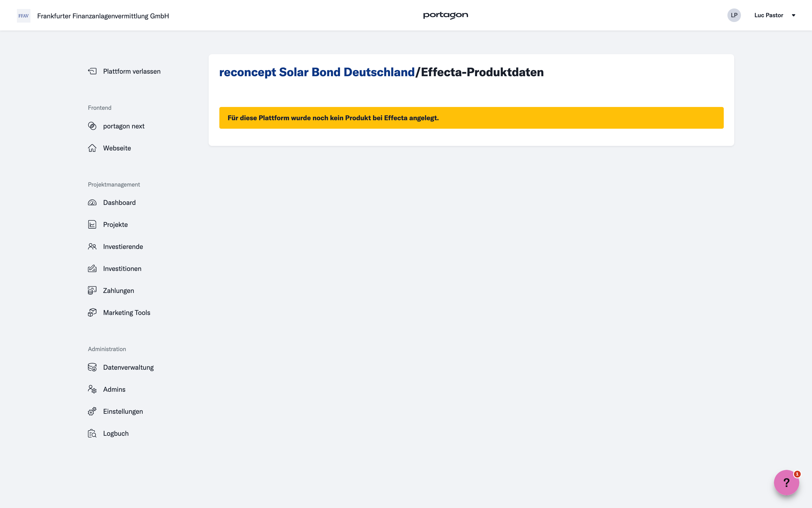Screen dimensions: 812x508
Task: Open Einstellungen menu label
Action: (x=123, y=411)
